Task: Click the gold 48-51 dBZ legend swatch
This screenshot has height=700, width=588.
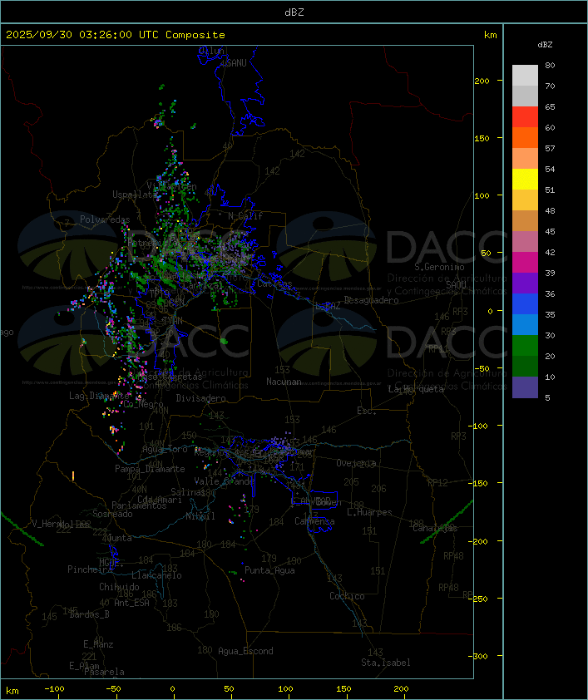Action: click(525, 200)
